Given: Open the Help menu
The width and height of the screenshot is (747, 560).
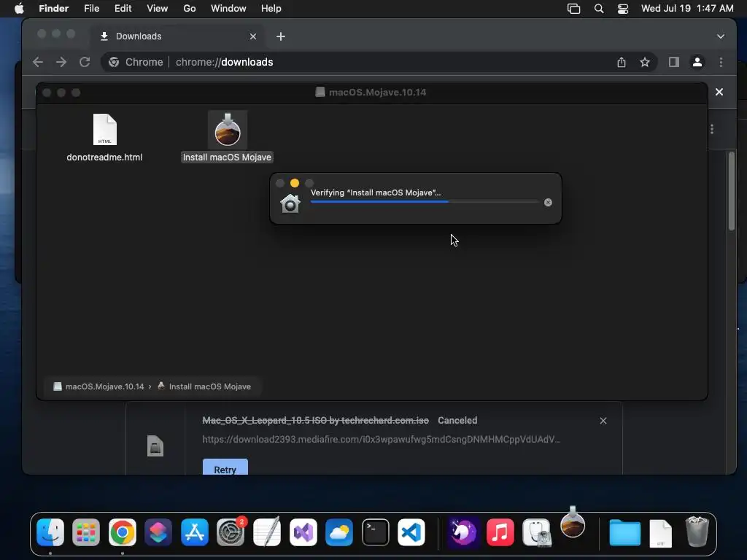Looking at the screenshot, I should pyautogui.click(x=271, y=9).
